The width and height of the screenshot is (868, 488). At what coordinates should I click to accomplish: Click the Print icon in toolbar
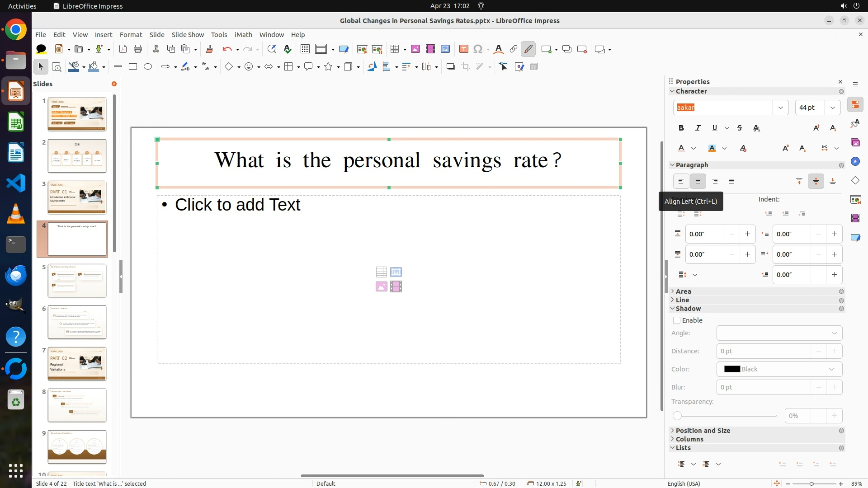coord(138,49)
